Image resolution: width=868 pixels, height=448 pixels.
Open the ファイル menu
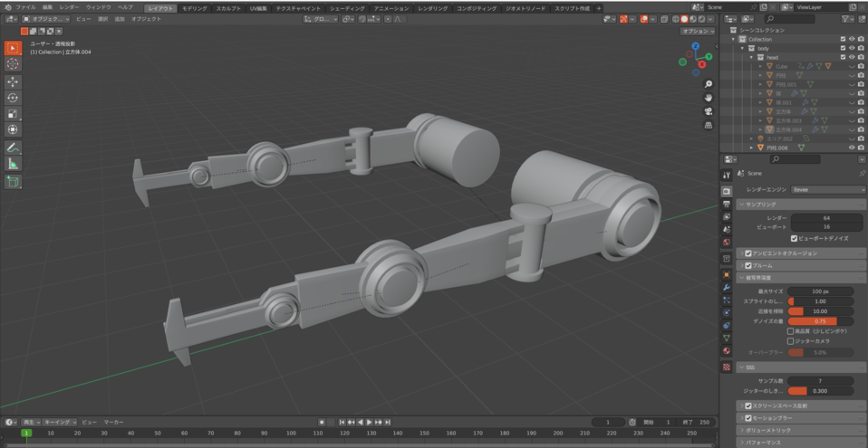pyautogui.click(x=25, y=7)
